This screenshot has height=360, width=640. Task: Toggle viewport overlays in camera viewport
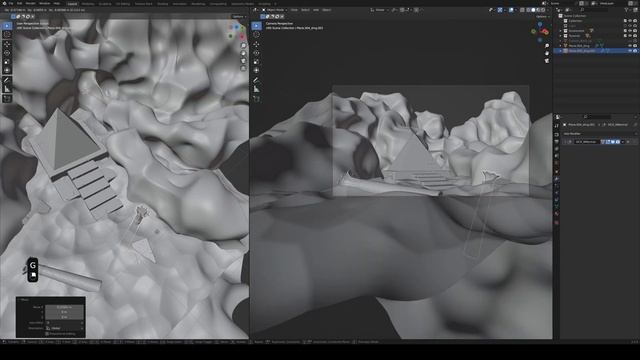(511, 10)
